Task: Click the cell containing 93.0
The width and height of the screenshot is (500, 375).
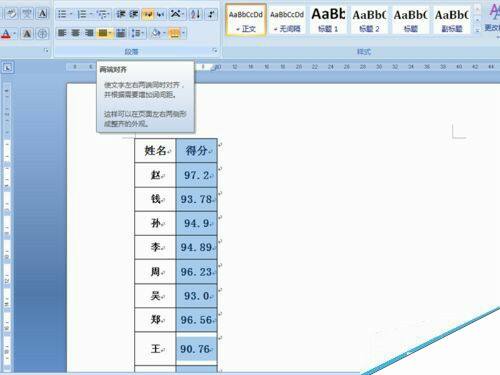Action: (x=197, y=296)
